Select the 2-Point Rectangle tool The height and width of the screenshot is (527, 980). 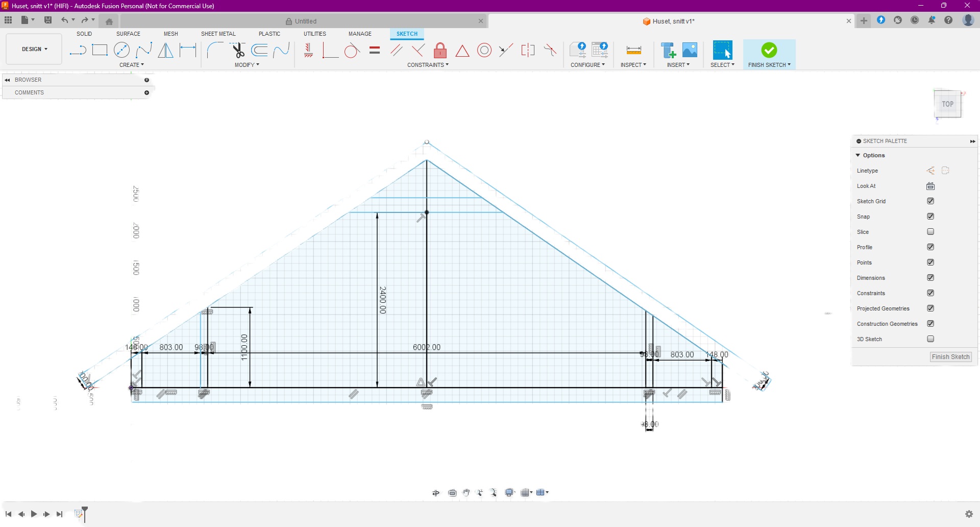tap(100, 50)
